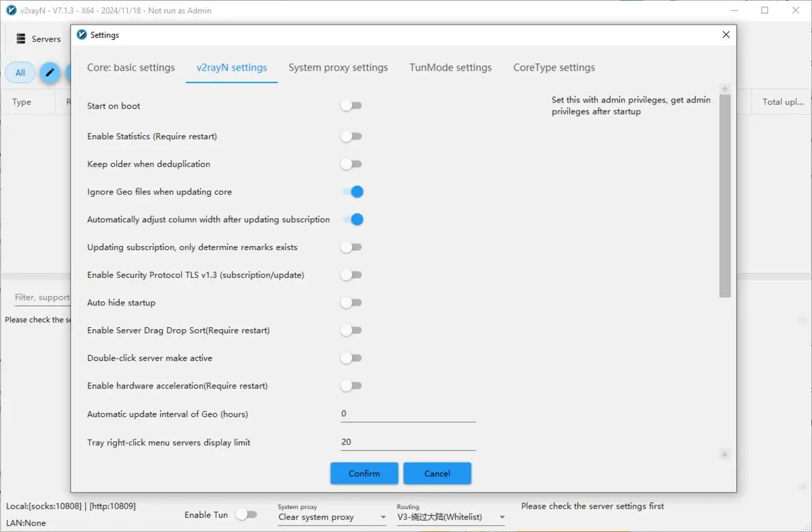Viewport: 812px width, 532px height.
Task: Enable Start on boot
Action: point(351,105)
